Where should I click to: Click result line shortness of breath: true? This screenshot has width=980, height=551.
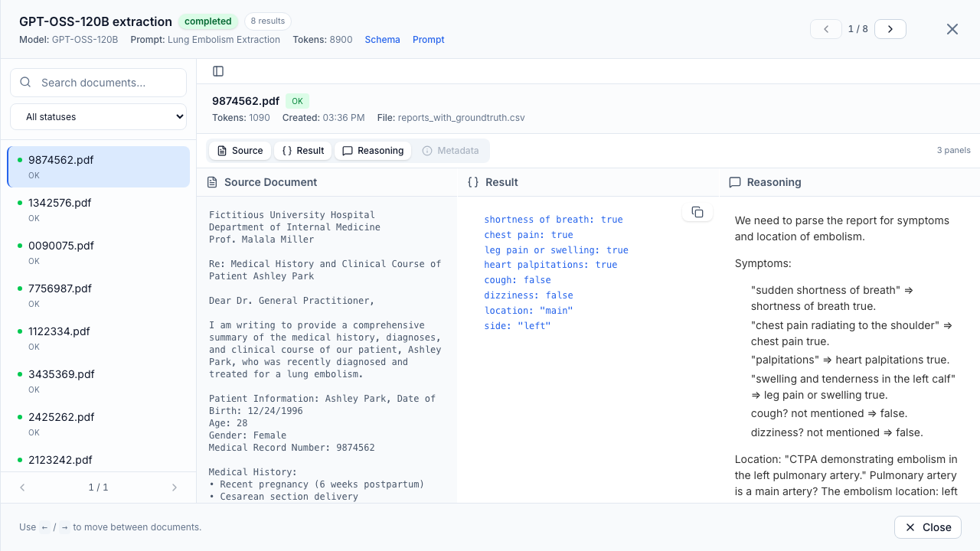(554, 220)
